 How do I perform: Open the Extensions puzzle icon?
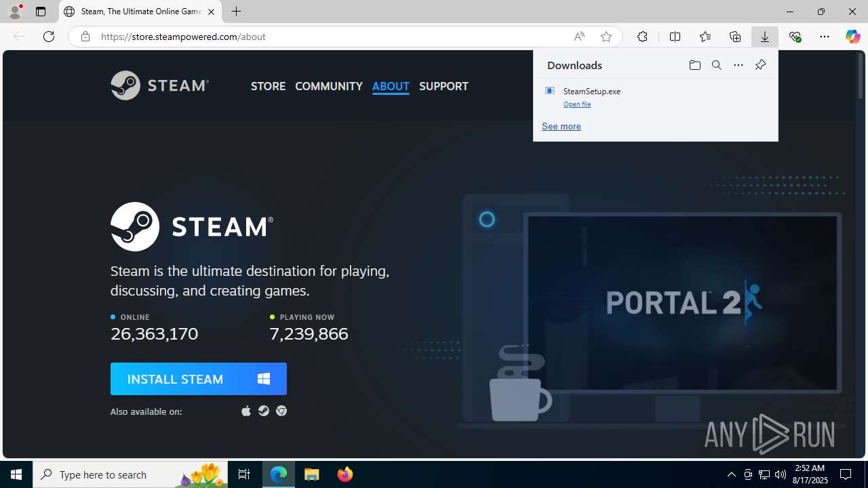click(x=642, y=37)
